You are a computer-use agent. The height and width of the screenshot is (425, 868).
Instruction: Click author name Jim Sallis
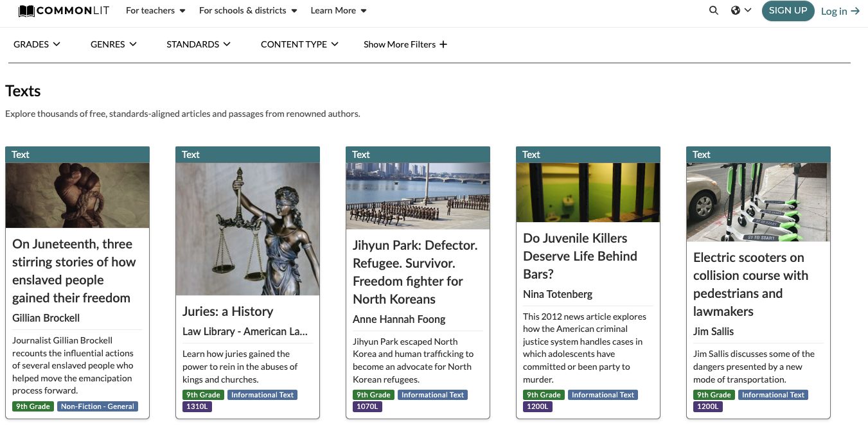713,331
